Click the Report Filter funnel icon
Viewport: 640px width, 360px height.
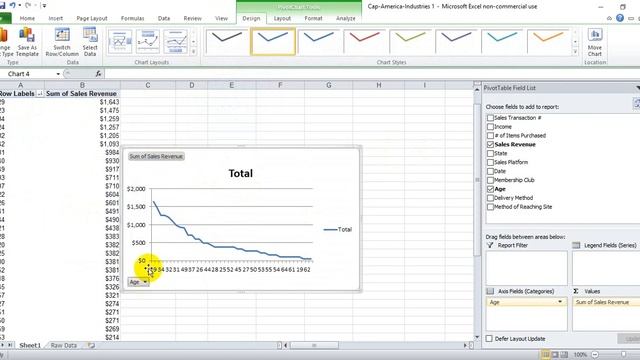[x=490, y=245]
